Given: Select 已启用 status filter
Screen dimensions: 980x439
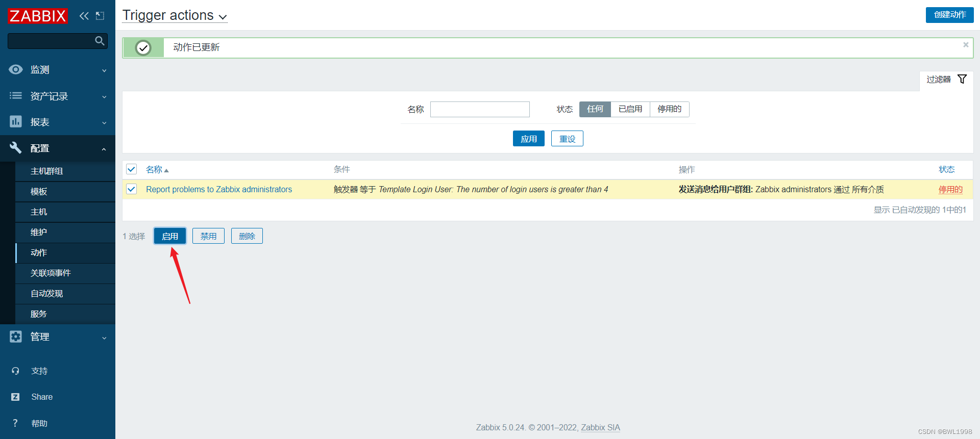Looking at the screenshot, I should (630, 109).
